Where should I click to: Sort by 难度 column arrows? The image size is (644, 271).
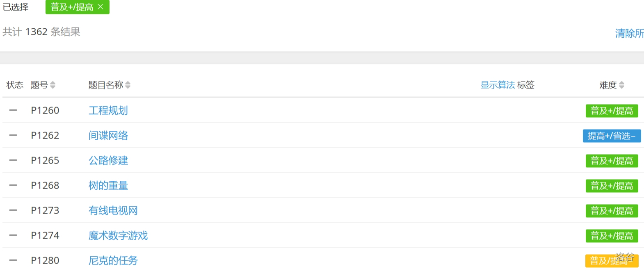(622, 85)
